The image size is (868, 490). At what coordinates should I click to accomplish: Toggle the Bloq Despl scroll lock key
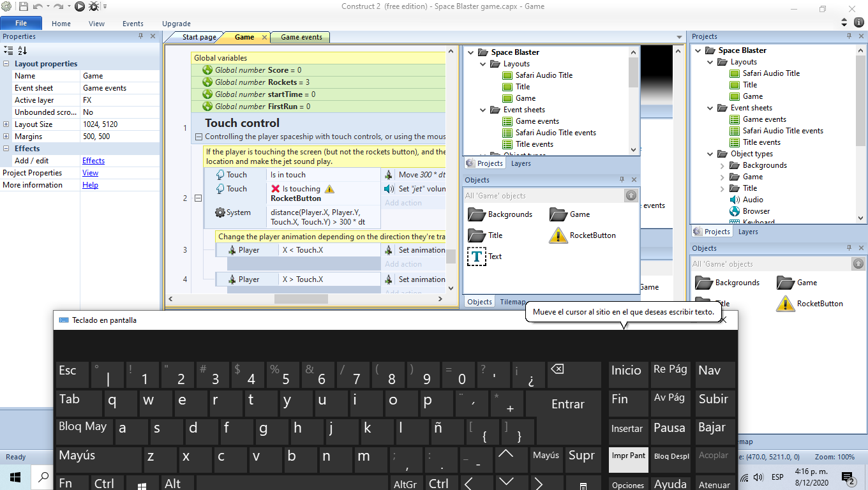pos(671,460)
